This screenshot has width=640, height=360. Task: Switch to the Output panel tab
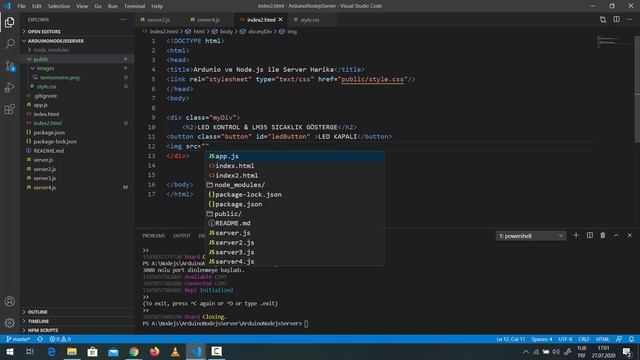[x=182, y=236]
